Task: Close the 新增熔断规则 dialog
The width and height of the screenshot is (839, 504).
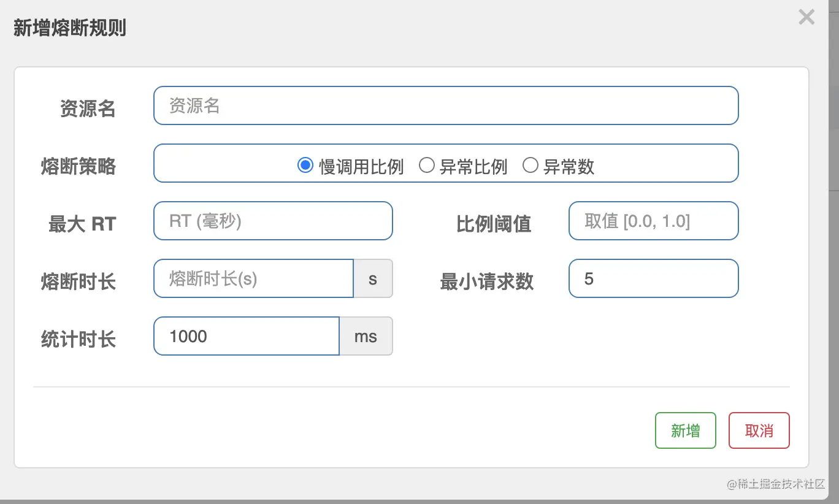Action: click(806, 17)
